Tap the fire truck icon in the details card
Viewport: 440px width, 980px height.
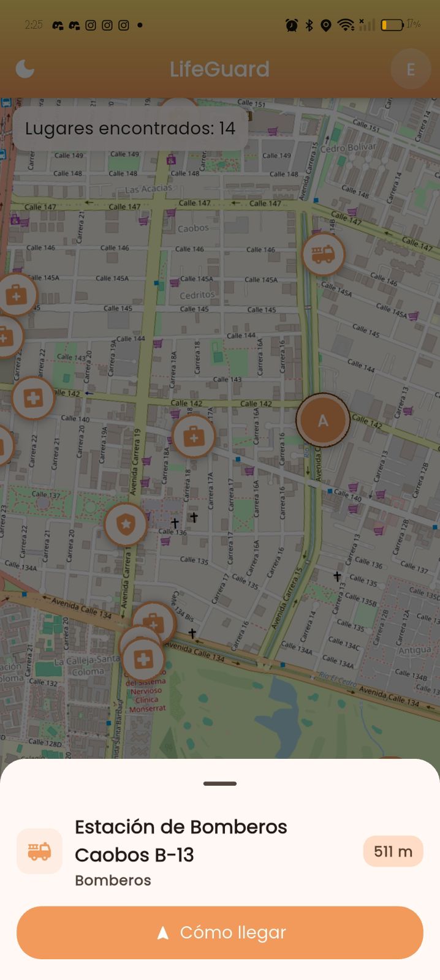40,851
